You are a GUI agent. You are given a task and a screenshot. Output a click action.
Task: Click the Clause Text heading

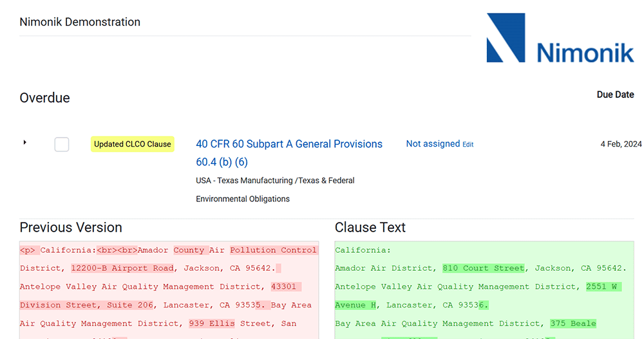370,228
